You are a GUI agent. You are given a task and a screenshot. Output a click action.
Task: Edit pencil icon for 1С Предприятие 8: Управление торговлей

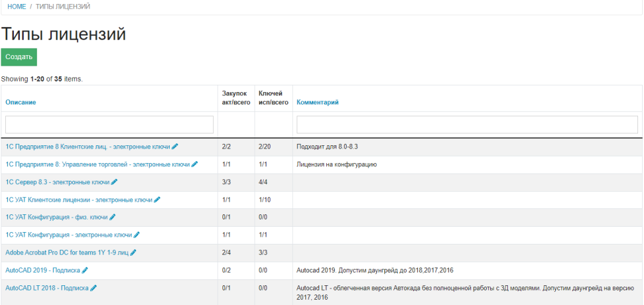pyautogui.click(x=195, y=164)
